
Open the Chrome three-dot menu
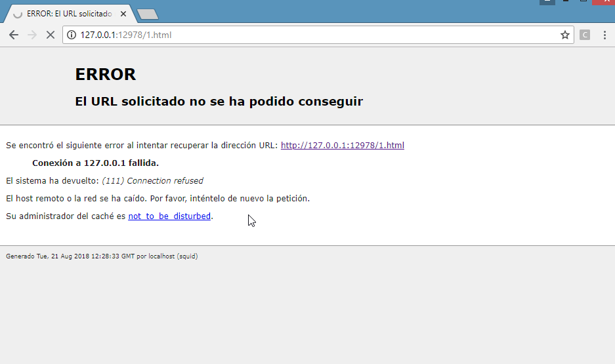[x=604, y=35]
